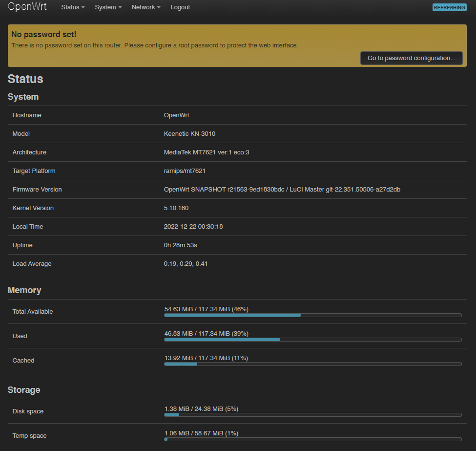The height and width of the screenshot is (451, 476).
Task: Click the Target Platform row label
Action: 34,171
